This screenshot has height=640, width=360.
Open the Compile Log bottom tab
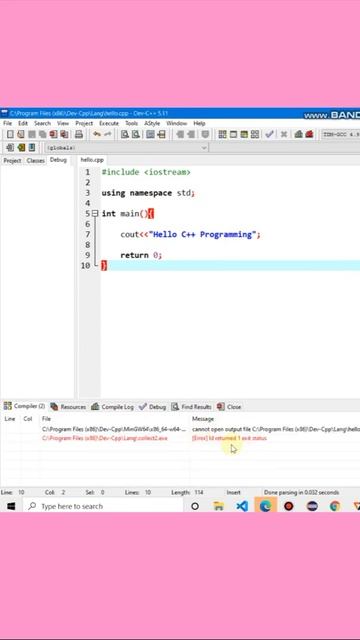pyautogui.click(x=113, y=407)
